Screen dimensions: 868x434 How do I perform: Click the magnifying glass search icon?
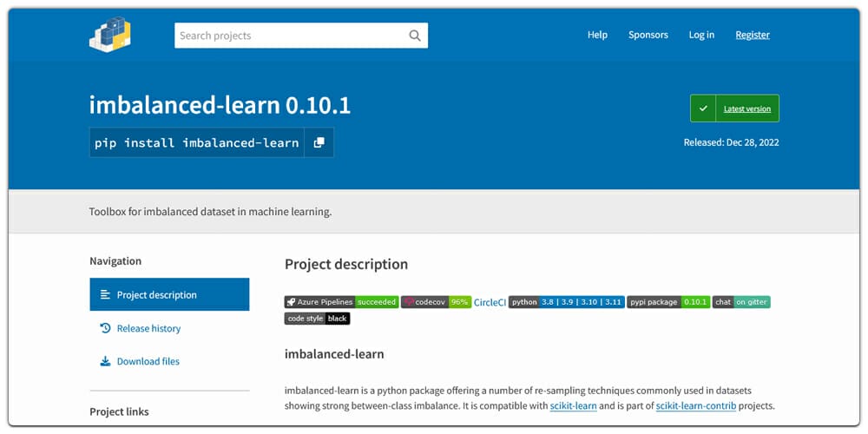tap(415, 36)
